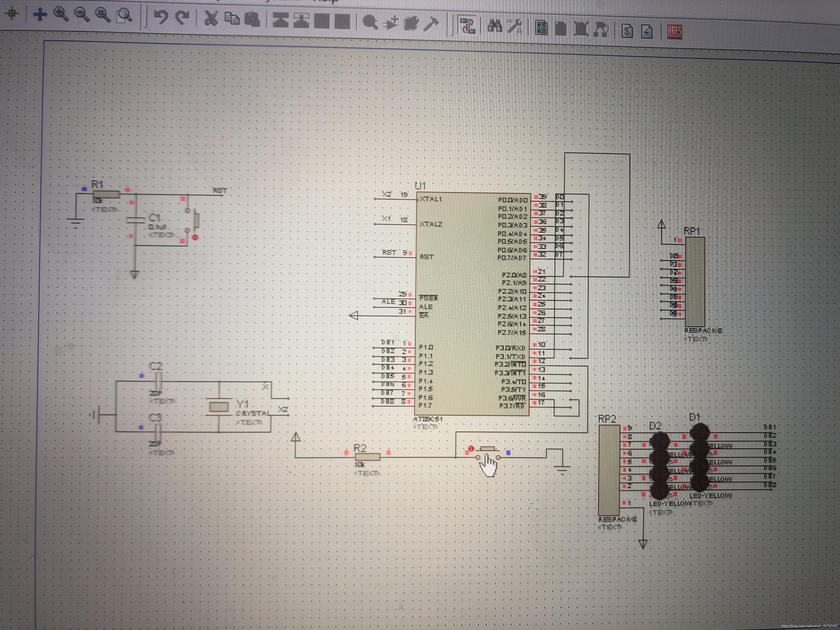
Task: Click the Zoom Out magnifier icon
Action: coord(82,14)
